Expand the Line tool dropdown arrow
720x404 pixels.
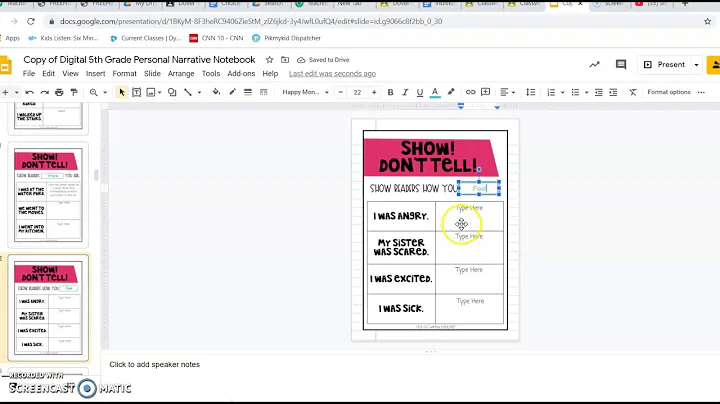[x=199, y=93]
